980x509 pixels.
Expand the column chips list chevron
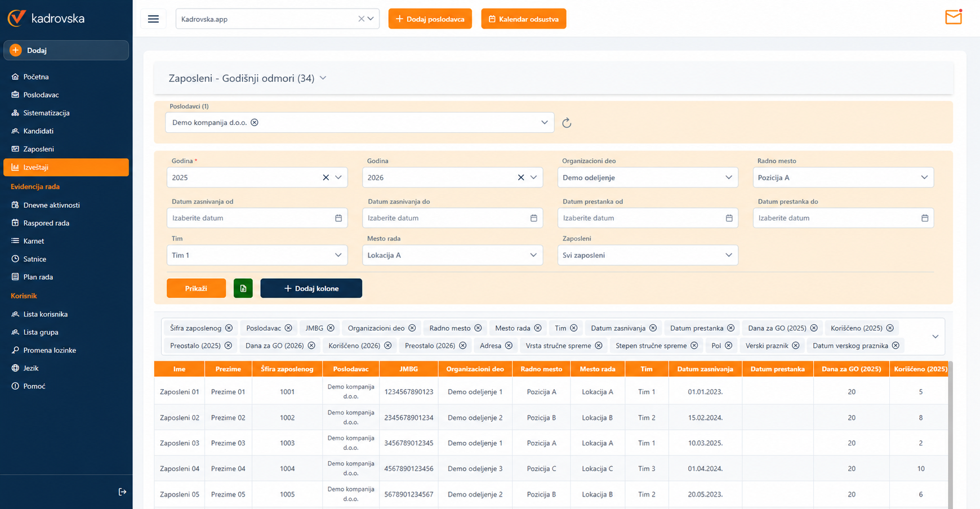936,337
